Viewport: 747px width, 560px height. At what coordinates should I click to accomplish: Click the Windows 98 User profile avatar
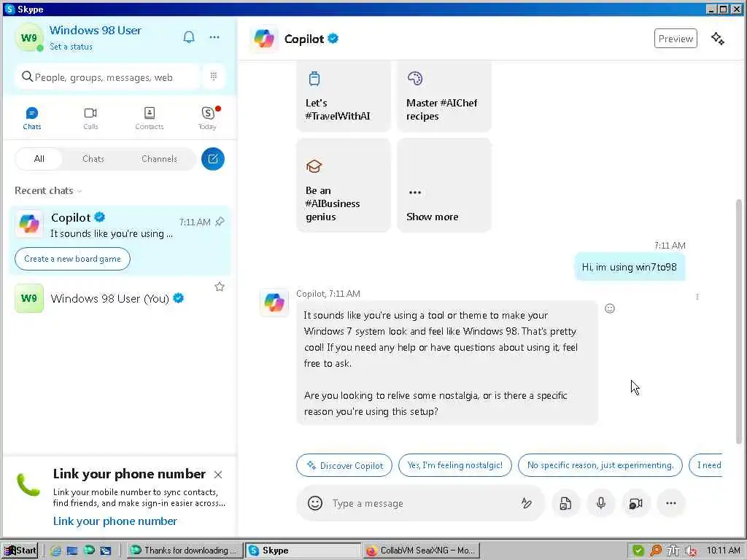[29, 38]
